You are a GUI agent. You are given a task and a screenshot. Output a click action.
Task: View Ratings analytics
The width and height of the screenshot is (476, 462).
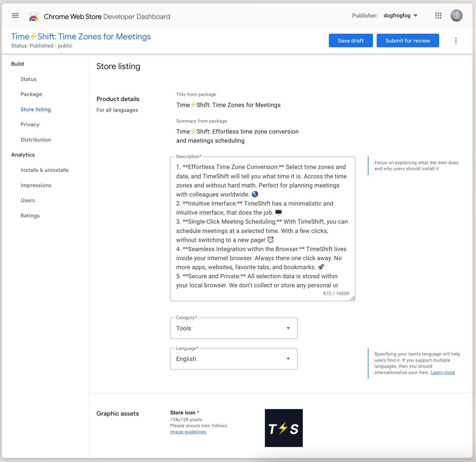click(30, 216)
